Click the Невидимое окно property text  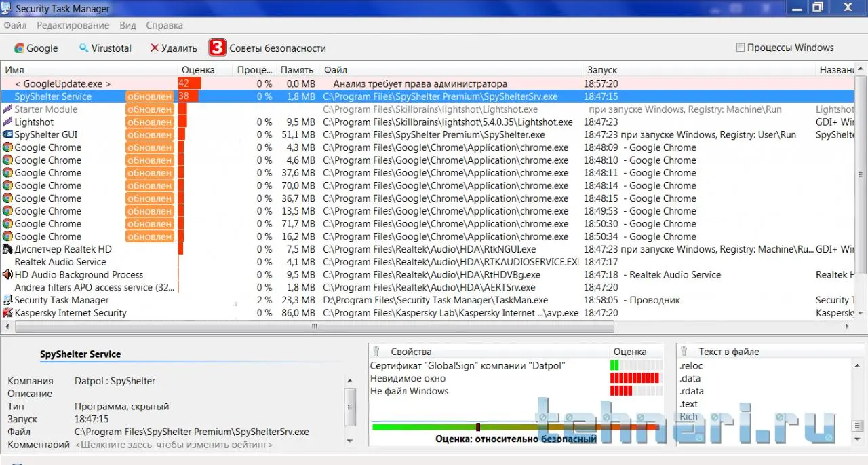point(408,378)
